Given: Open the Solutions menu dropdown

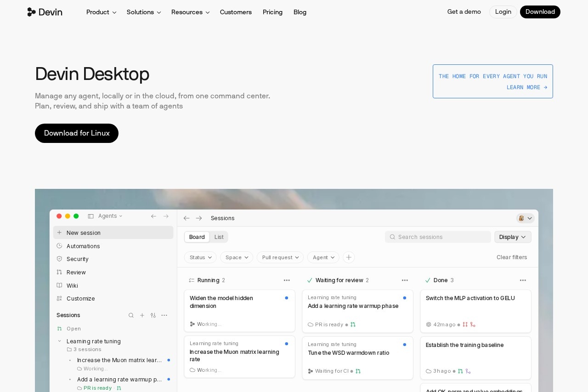Looking at the screenshot, I should tap(144, 12).
